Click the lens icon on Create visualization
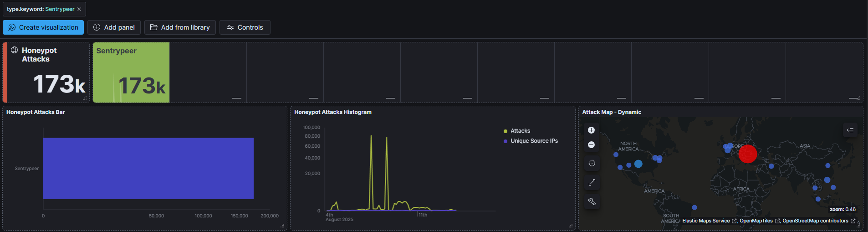The width and height of the screenshot is (868, 232). click(12, 27)
